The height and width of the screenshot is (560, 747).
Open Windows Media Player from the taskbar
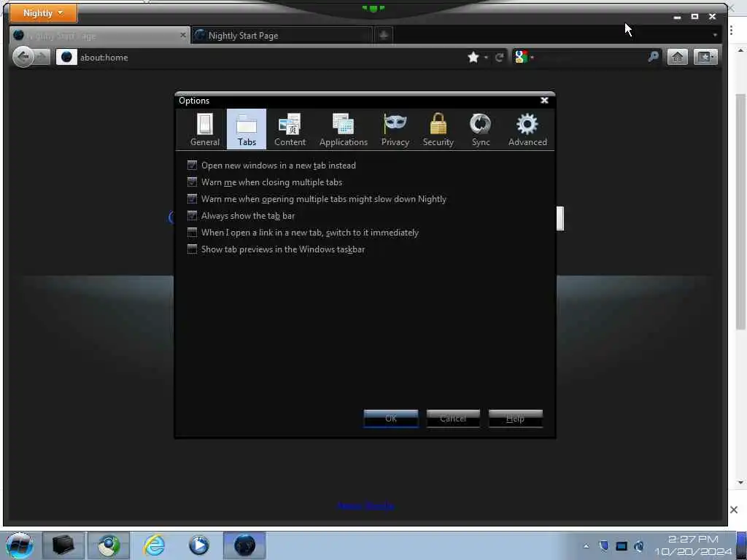(198, 545)
